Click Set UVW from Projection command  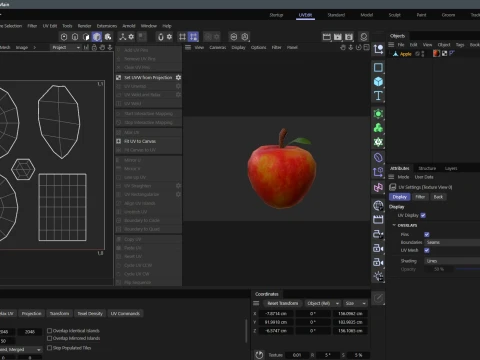[148, 77]
